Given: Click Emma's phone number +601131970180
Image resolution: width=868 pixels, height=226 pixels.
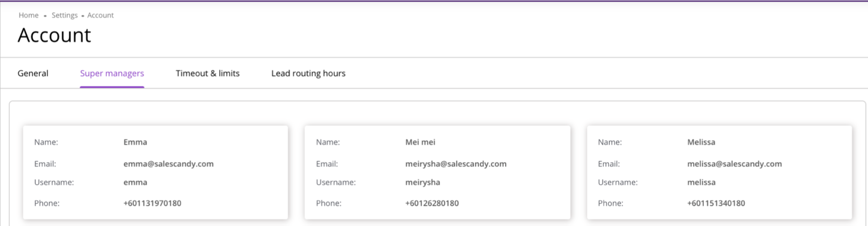Looking at the screenshot, I should [x=152, y=203].
